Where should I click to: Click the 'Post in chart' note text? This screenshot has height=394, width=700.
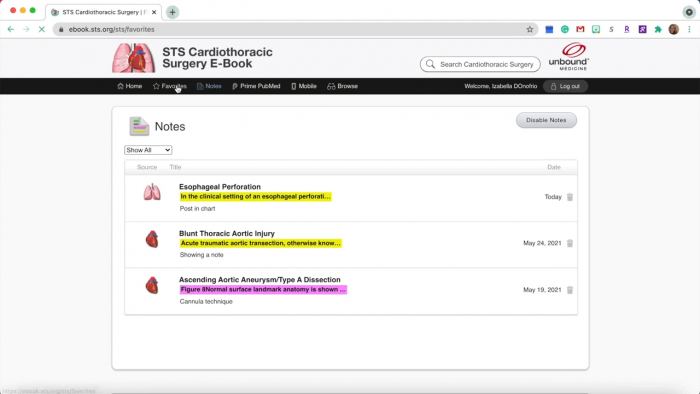(x=197, y=208)
